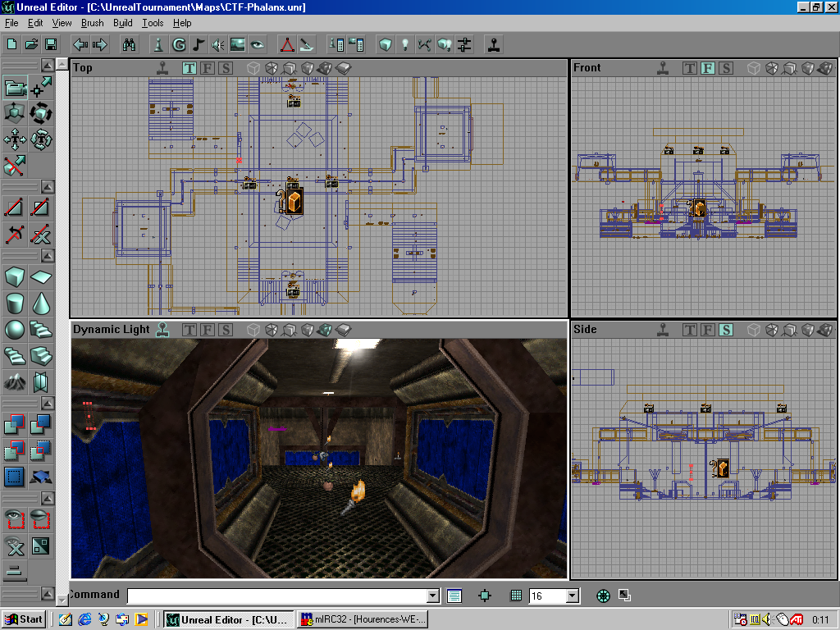Open the Texture Browser toolbar icon
Viewport: 840px width, 630px height.
[x=236, y=44]
